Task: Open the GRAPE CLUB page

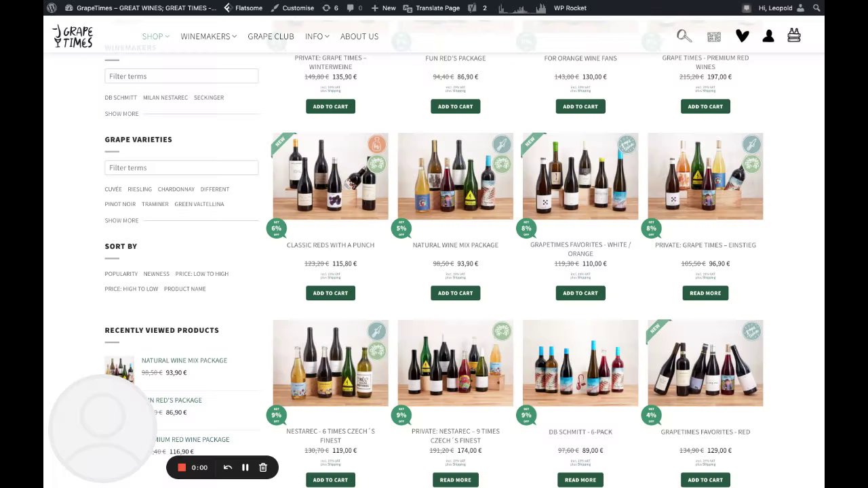Action: coord(271,36)
